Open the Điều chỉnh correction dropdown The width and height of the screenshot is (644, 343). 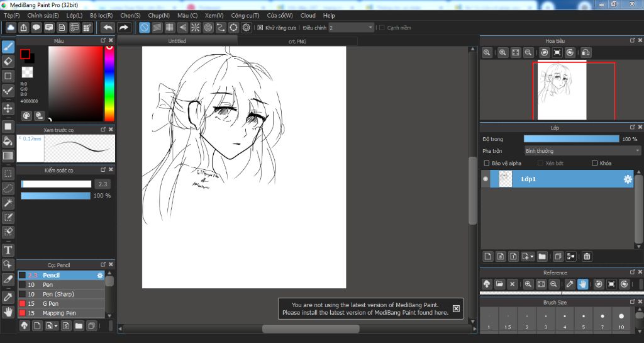pyautogui.click(x=351, y=28)
